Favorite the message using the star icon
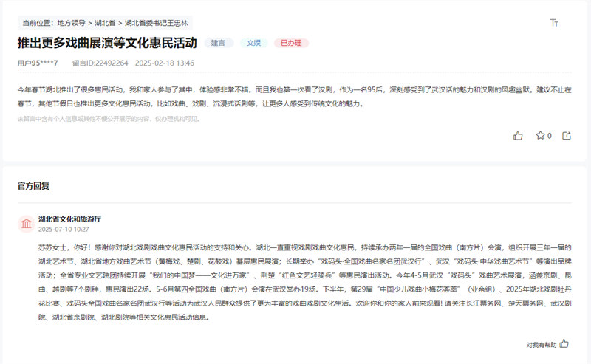Screen dimensions: 591x364 [540, 135]
